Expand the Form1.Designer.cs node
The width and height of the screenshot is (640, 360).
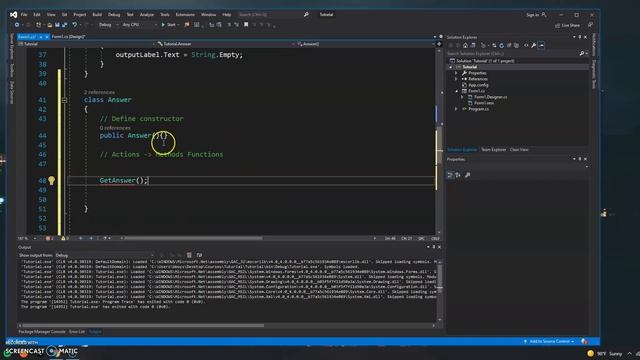(462, 97)
